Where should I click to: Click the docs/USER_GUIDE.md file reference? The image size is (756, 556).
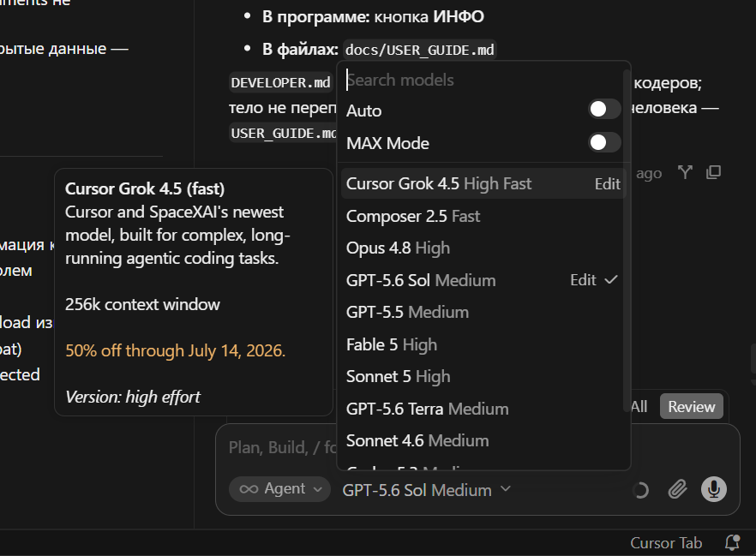click(419, 50)
